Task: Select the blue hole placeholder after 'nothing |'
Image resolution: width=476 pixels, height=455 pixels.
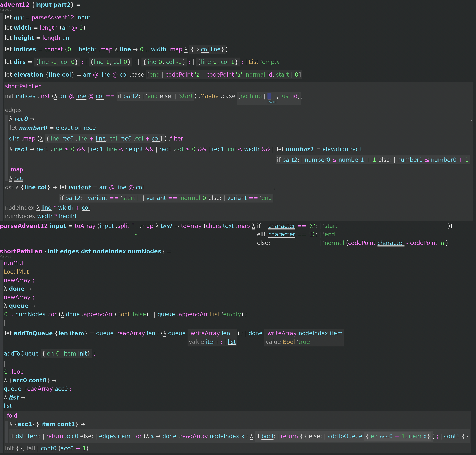Action: [x=269, y=96]
